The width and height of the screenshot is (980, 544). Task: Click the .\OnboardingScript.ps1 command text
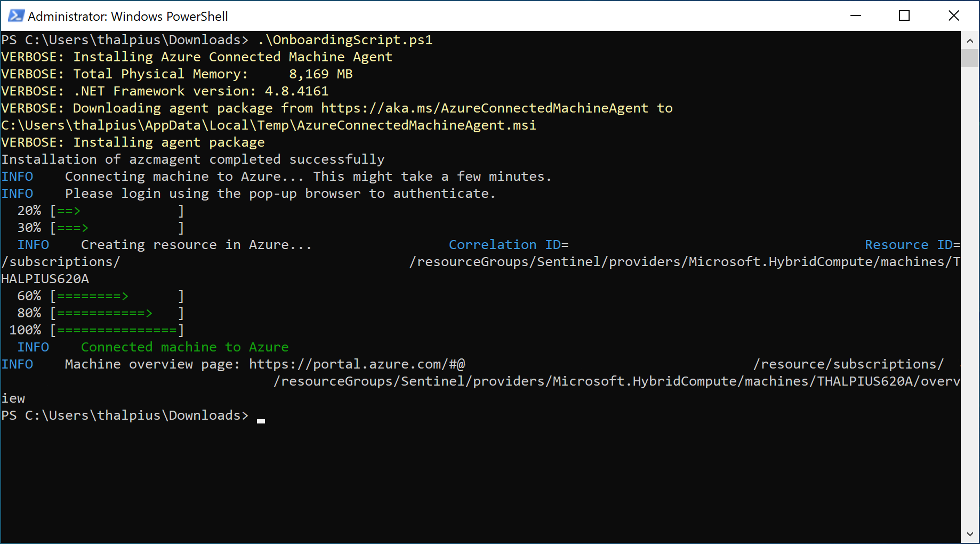point(345,40)
